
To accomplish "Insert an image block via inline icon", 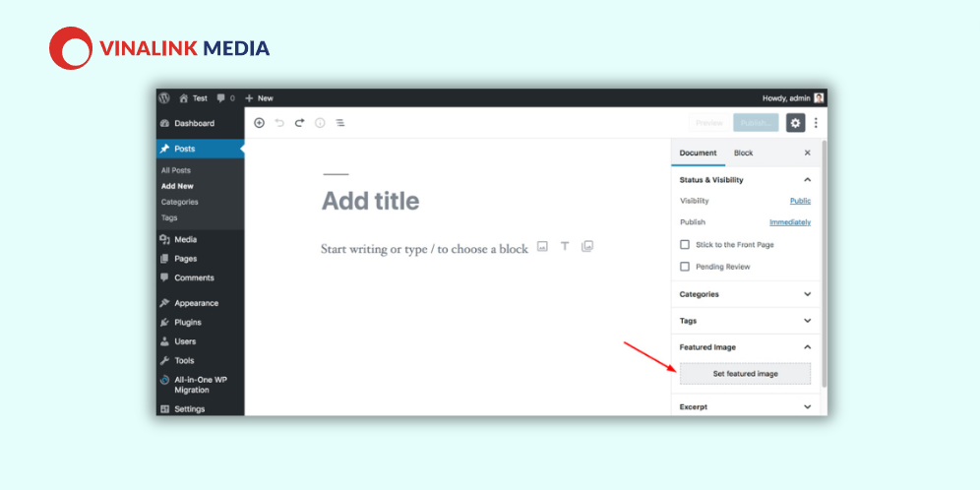I will coord(542,247).
